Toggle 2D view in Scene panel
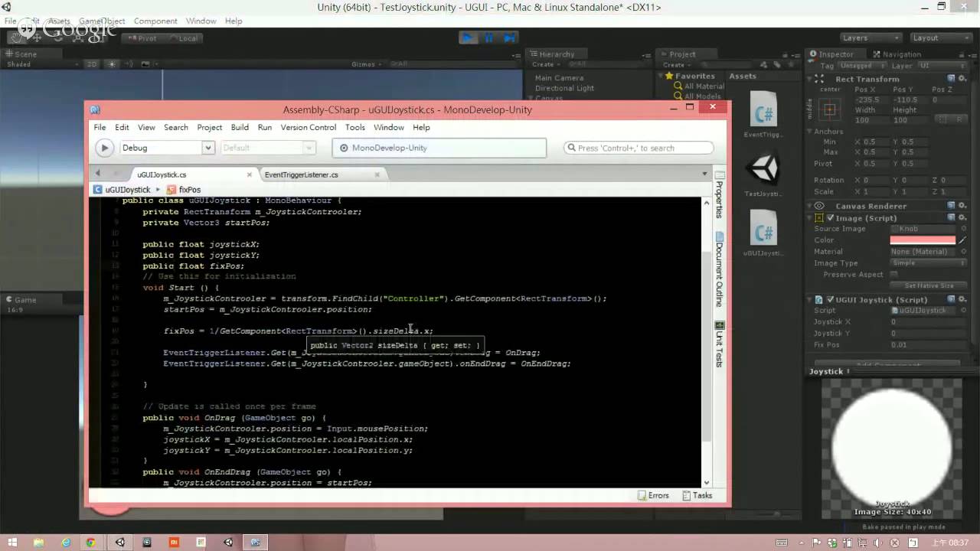This screenshot has height=551, width=980. pos(92,64)
